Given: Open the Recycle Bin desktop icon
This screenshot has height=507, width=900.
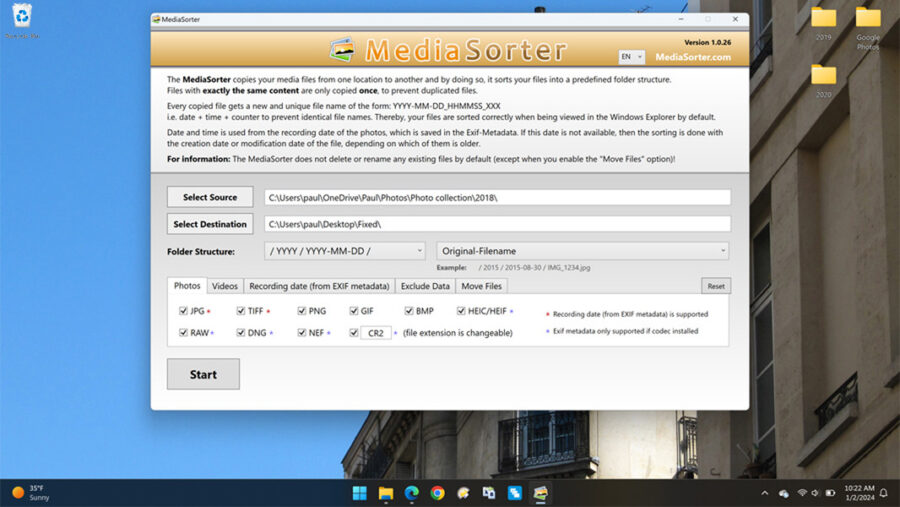Looking at the screenshot, I should 20,17.
